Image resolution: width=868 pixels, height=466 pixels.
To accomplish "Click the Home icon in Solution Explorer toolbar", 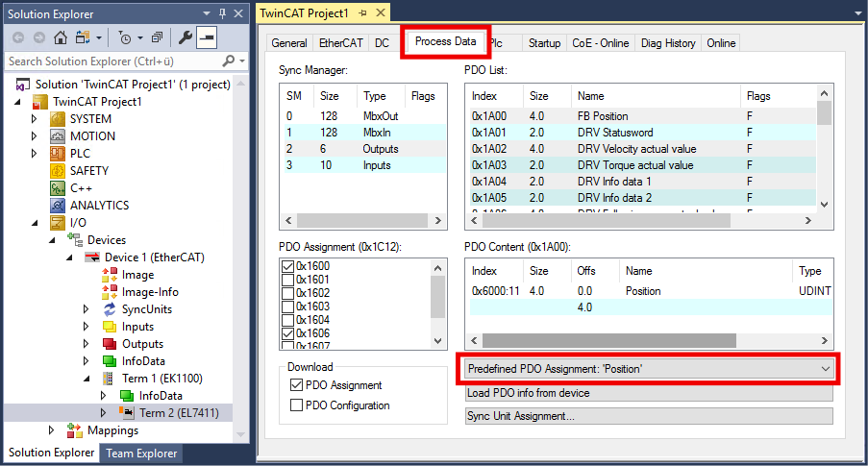I will (x=61, y=37).
